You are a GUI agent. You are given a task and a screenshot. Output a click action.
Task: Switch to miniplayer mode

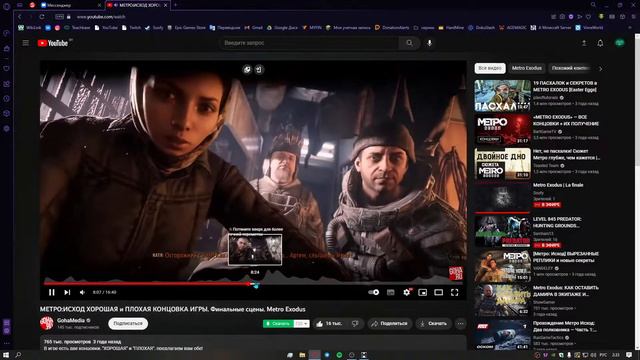[x=422, y=292]
